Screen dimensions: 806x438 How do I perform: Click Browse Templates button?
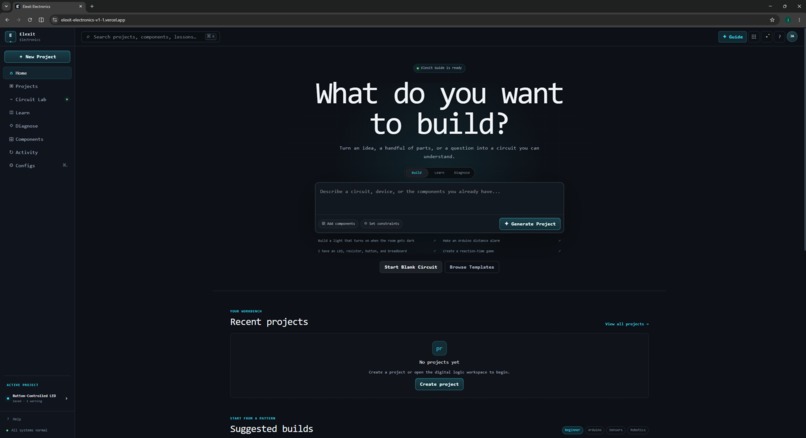tap(472, 267)
